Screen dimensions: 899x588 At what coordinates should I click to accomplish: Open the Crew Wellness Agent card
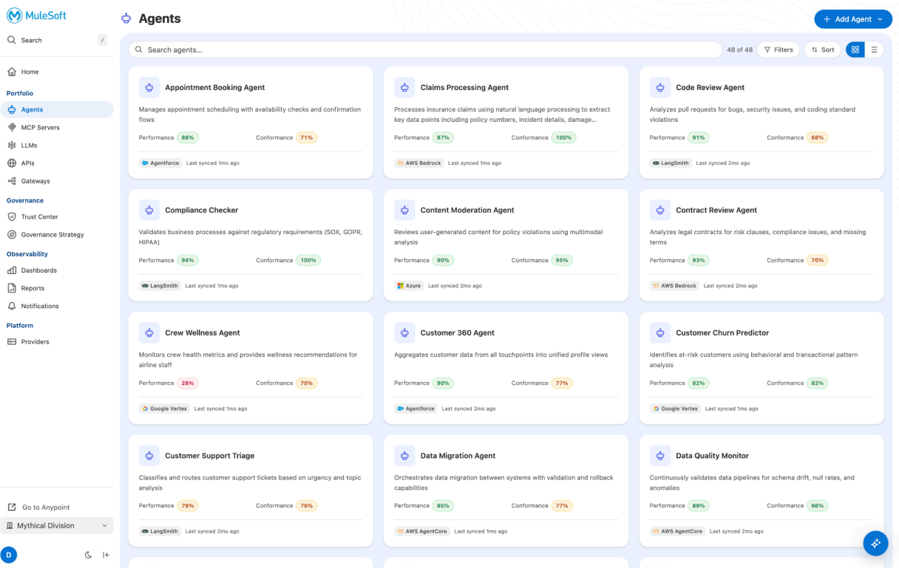[202, 333]
